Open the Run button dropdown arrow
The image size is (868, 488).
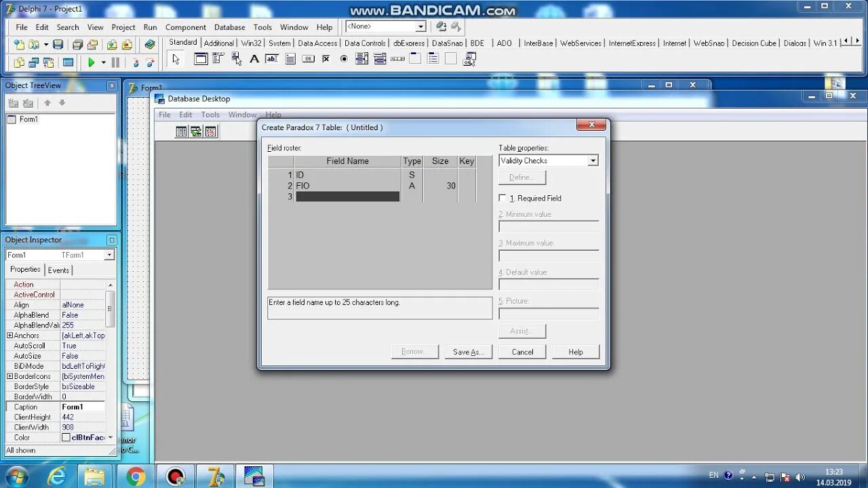(x=103, y=62)
